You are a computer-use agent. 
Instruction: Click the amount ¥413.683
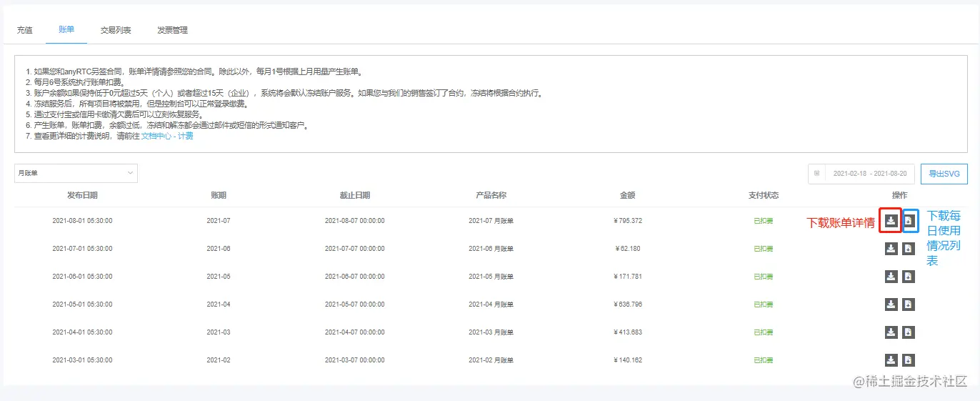(x=628, y=332)
